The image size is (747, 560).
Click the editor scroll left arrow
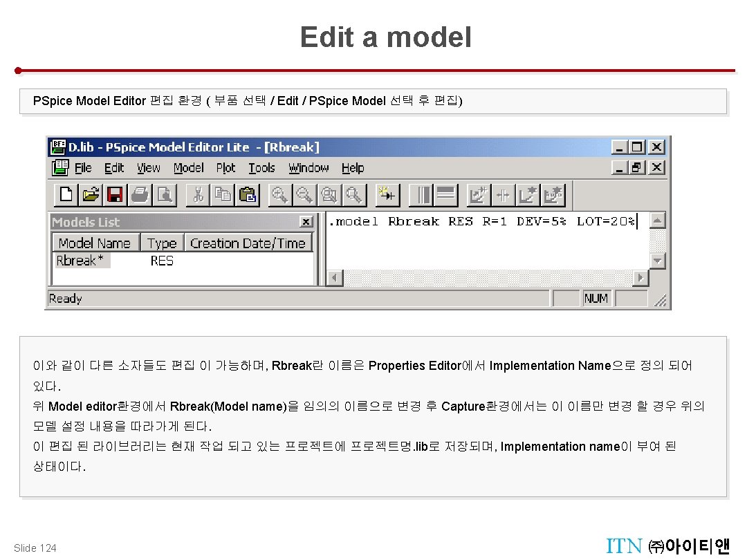(x=335, y=278)
